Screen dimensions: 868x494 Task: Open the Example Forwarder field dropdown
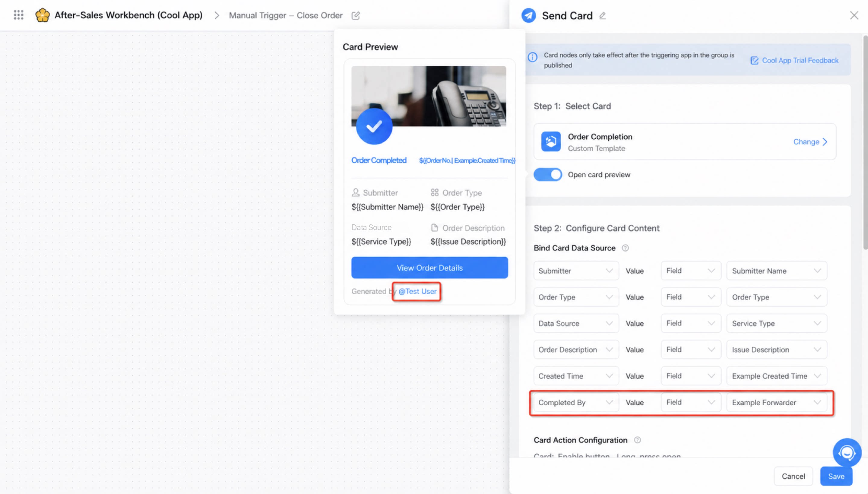click(776, 402)
